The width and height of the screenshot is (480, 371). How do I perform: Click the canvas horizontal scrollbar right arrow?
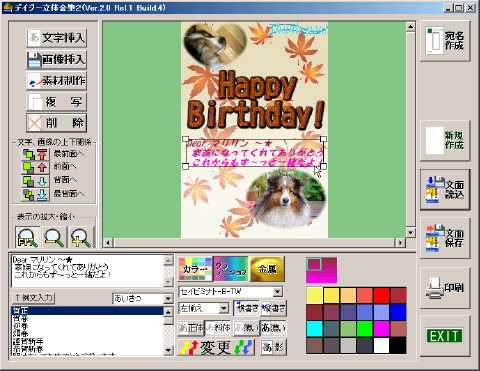pos(400,243)
